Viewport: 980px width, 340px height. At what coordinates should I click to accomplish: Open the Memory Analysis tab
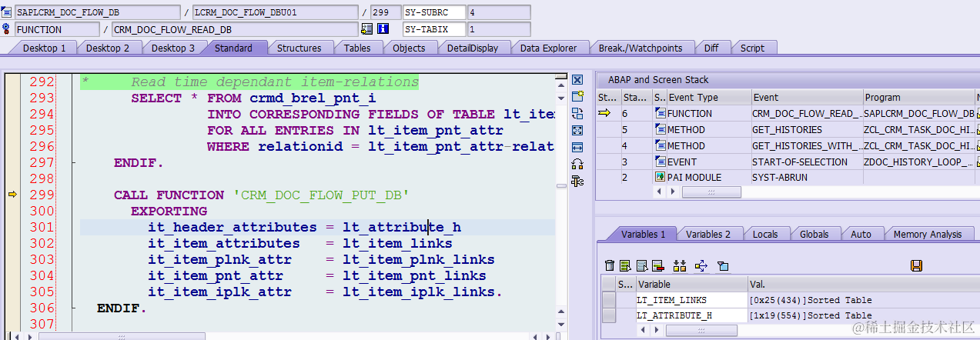coord(928,234)
